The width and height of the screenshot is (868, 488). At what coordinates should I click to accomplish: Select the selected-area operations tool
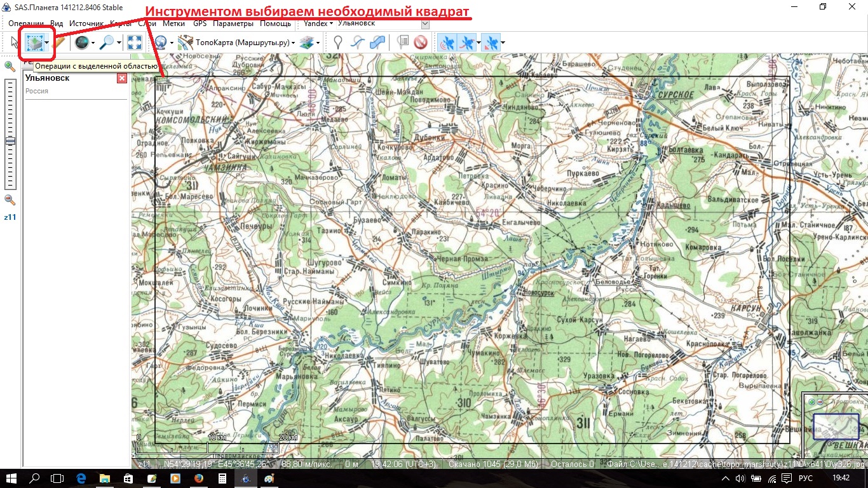coord(34,43)
